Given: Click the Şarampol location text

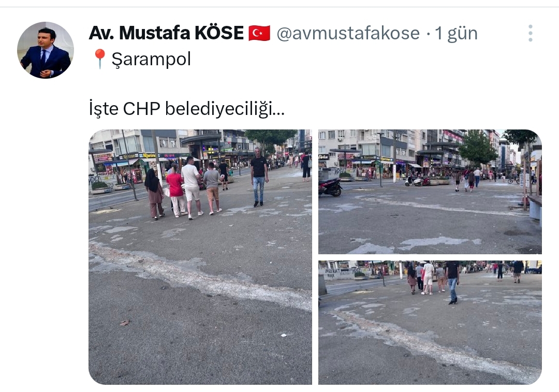Looking at the screenshot, I should tap(151, 59).
